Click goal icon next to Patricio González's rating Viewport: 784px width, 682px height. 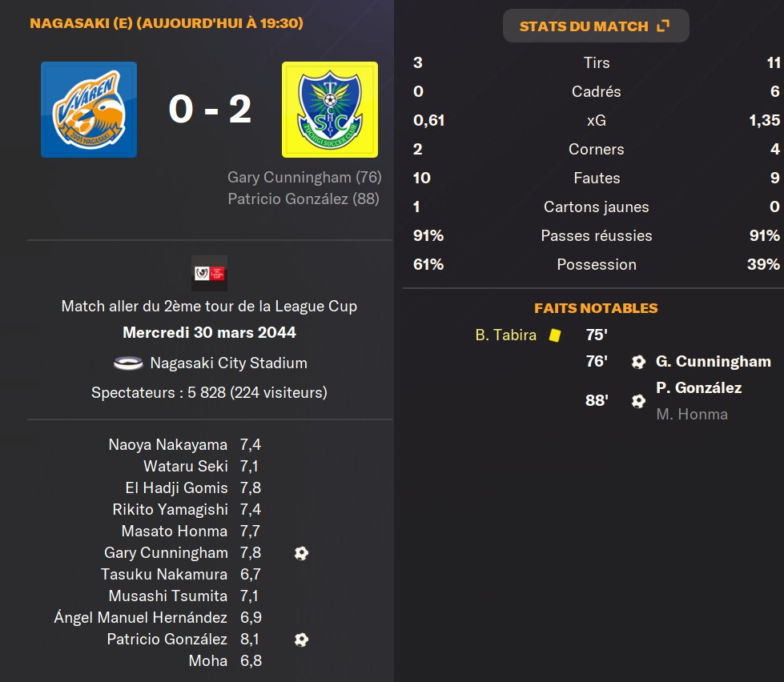pos(301,640)
